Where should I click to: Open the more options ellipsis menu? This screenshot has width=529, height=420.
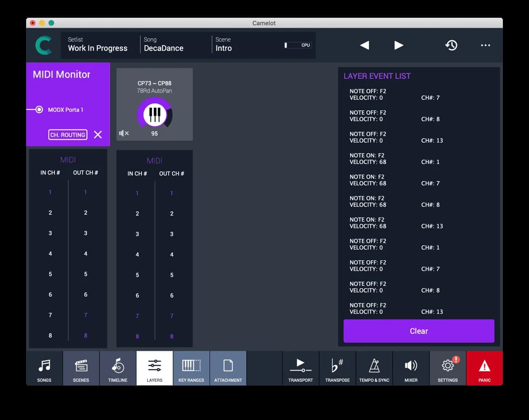(x=486, y=45)
